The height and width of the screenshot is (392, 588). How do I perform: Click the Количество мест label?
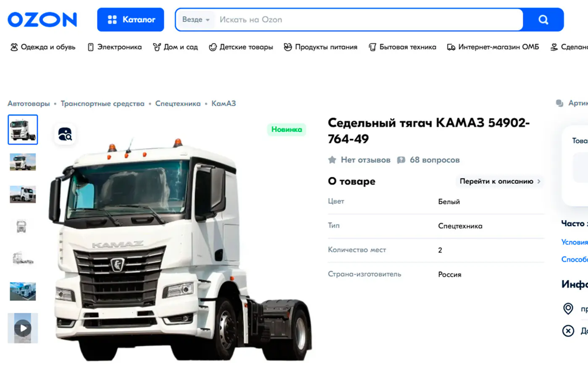tap(357, 250)
